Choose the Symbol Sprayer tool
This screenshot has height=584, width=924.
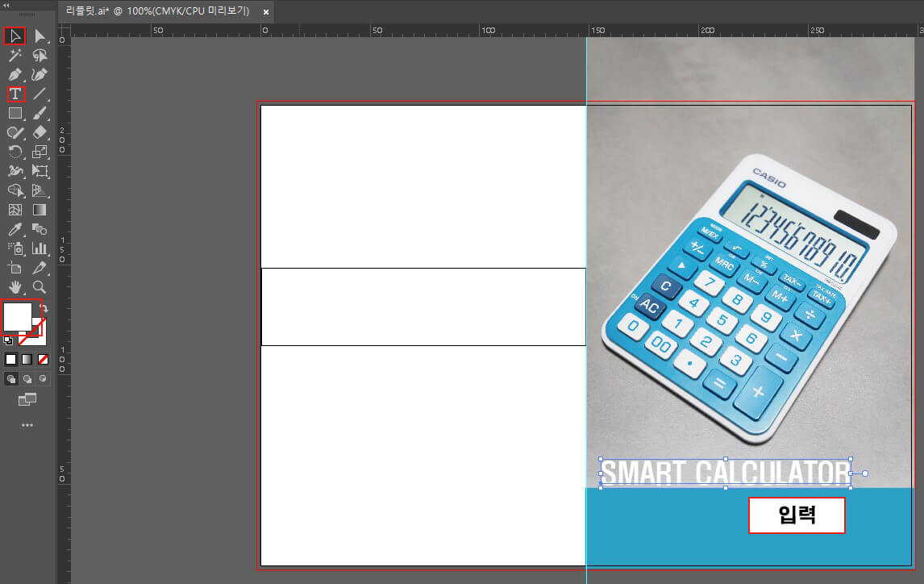tap(15, 248)
